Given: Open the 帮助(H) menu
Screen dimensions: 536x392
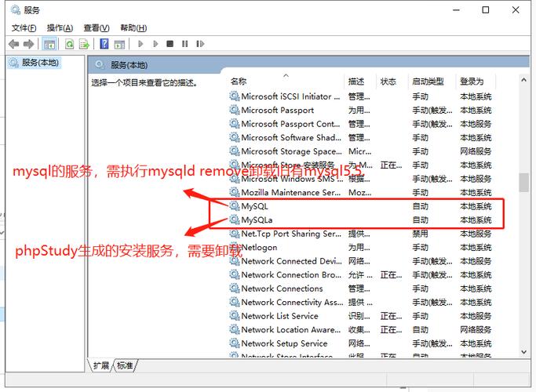Looking at the screenshot, I should tap(133, 28).
